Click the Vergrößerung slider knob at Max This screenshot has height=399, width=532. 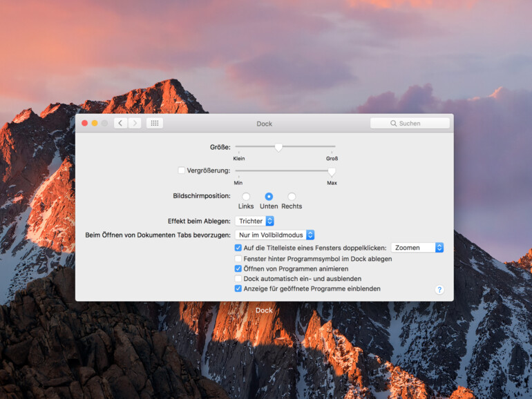click(332, 172)
